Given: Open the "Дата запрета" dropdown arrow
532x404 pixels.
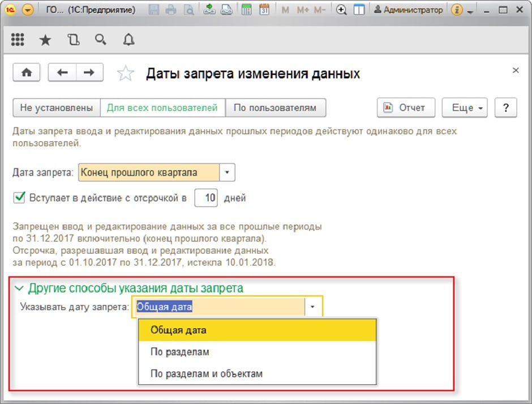Looking at the screenshot, I should 227,172.
